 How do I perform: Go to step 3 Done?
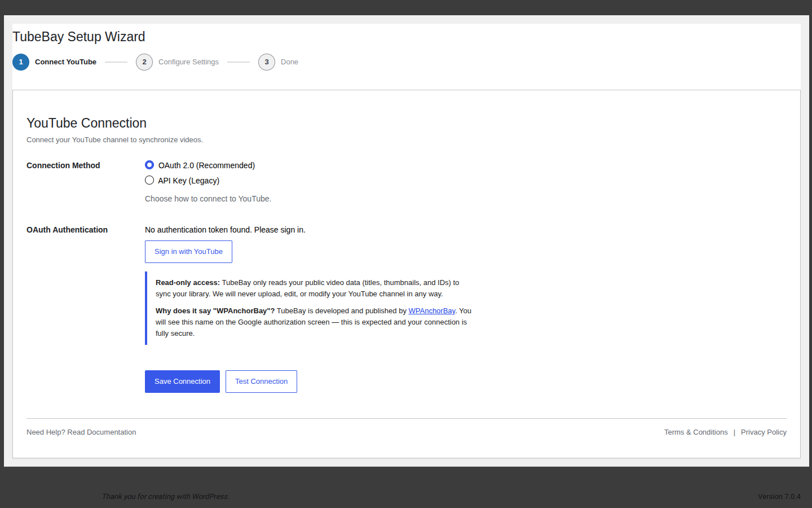[x=279, y=62]
